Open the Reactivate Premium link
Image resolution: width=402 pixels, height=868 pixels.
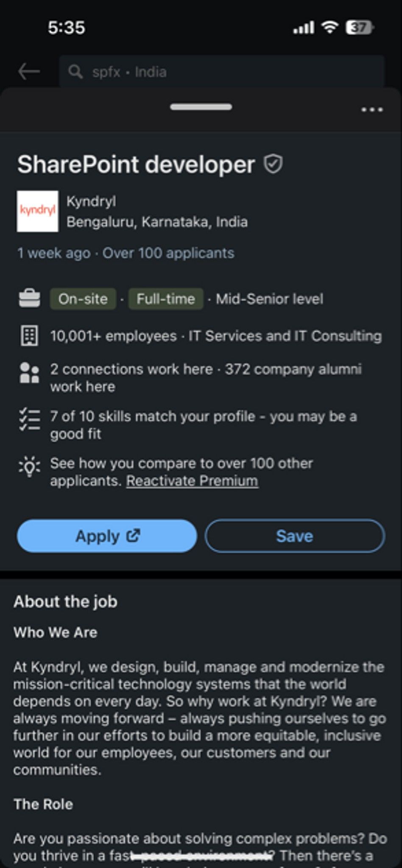[x=192, y=481]
